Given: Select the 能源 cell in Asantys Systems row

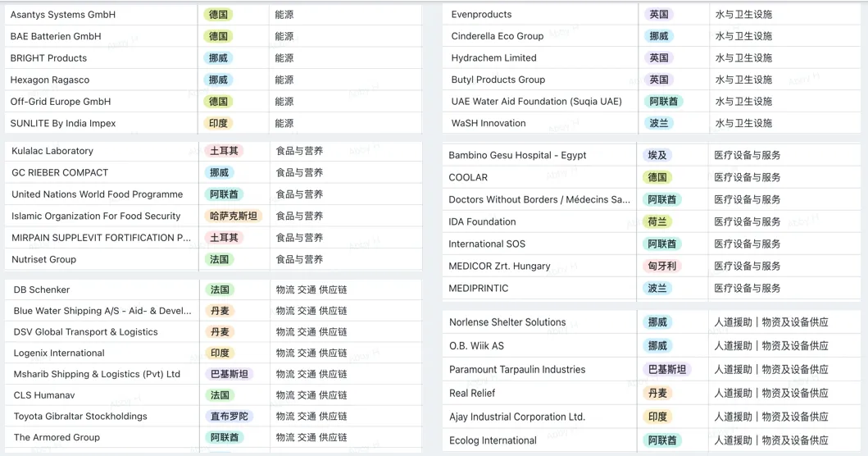Looking at the screenshot, I should pyautogui.click(x=284, y=15).
